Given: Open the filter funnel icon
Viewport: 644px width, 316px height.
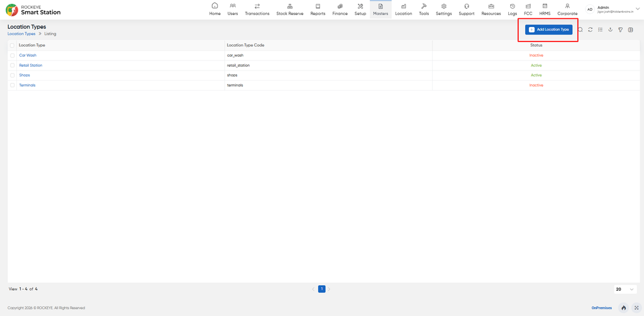Looking at the screenshot, I should pos(621,30).
